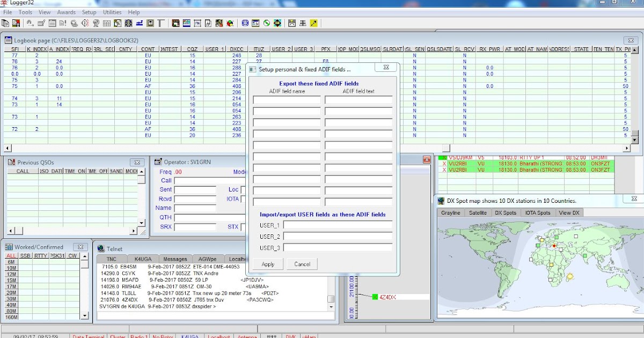Click the speaker announcement toolbar icon
The width and height of the screenshot is (644, 338).
click(x=84, y=23)
